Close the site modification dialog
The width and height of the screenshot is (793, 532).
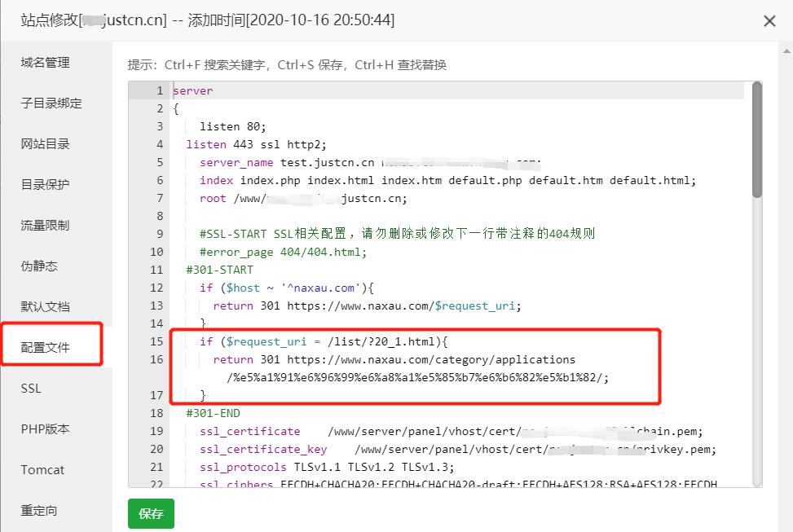coord(769,21)
